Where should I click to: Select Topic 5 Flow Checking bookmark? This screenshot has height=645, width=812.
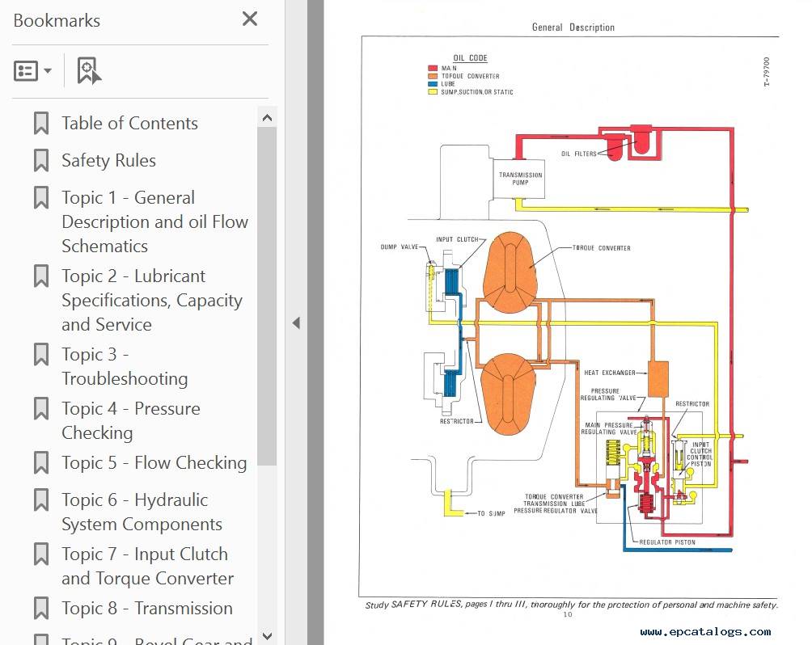click(154, 463)
